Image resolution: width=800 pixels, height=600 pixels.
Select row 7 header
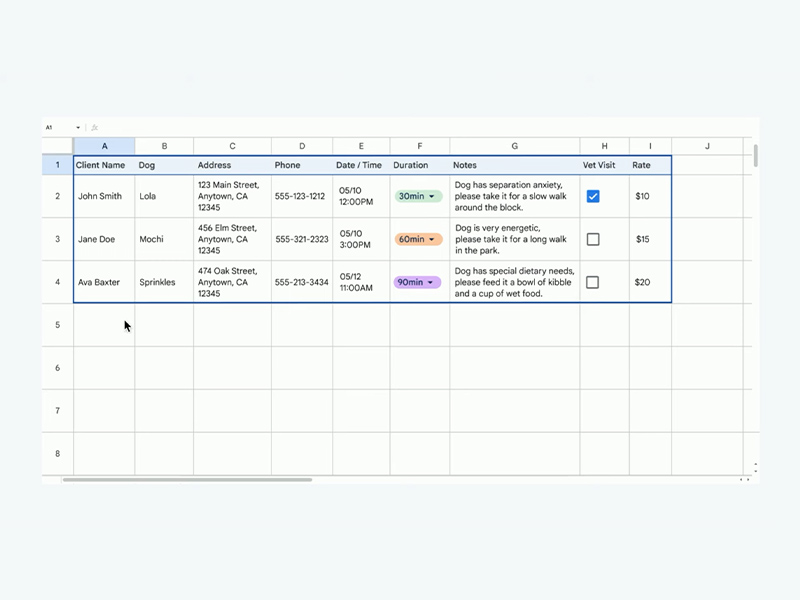click(x=58, y=411)
